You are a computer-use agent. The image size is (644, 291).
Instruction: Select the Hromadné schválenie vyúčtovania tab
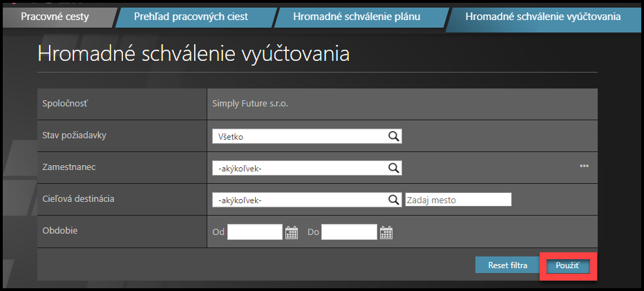542,16
